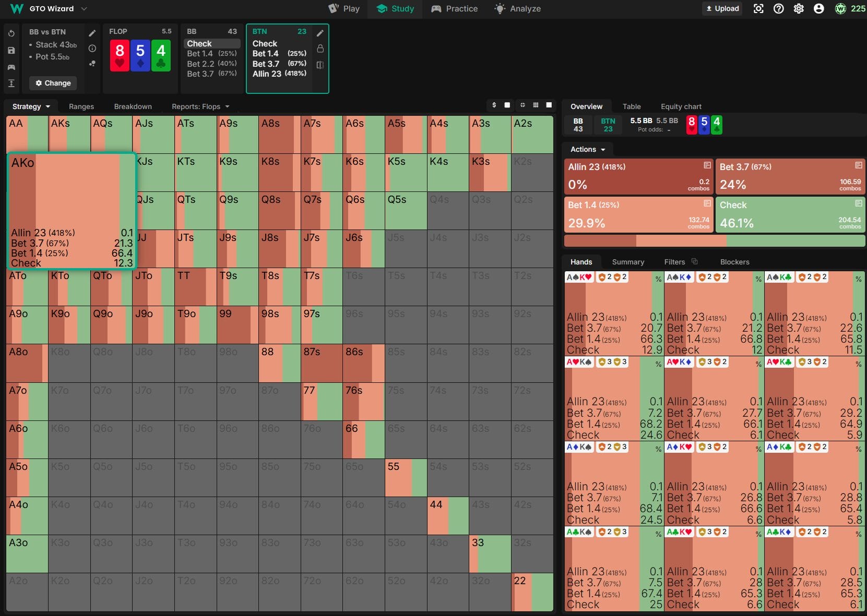
Task: Open the Actions dropdown in the overview panel
Action: (x=588, y=150)
